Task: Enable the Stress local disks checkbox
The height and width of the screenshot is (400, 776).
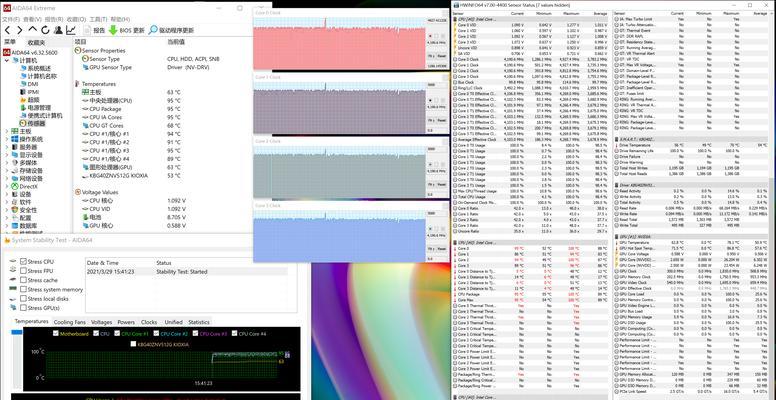Action: pos(23,299)
